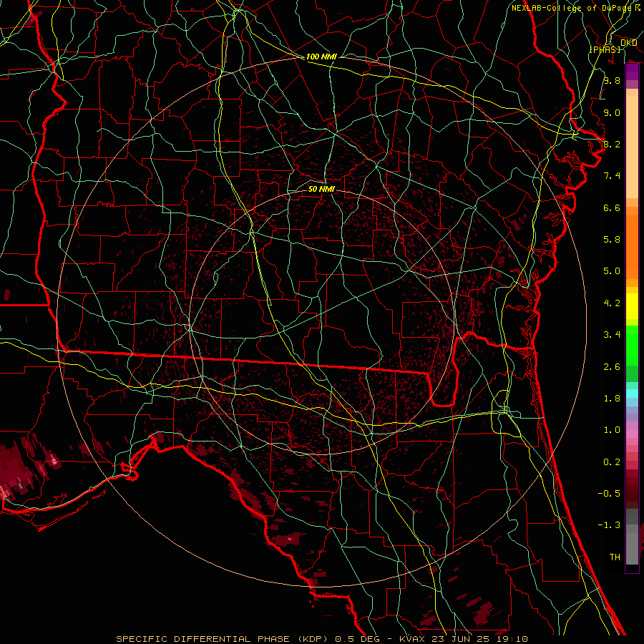Select the -0.5 legend value
This screenshot has height=644, width=644.
(609, 494)
